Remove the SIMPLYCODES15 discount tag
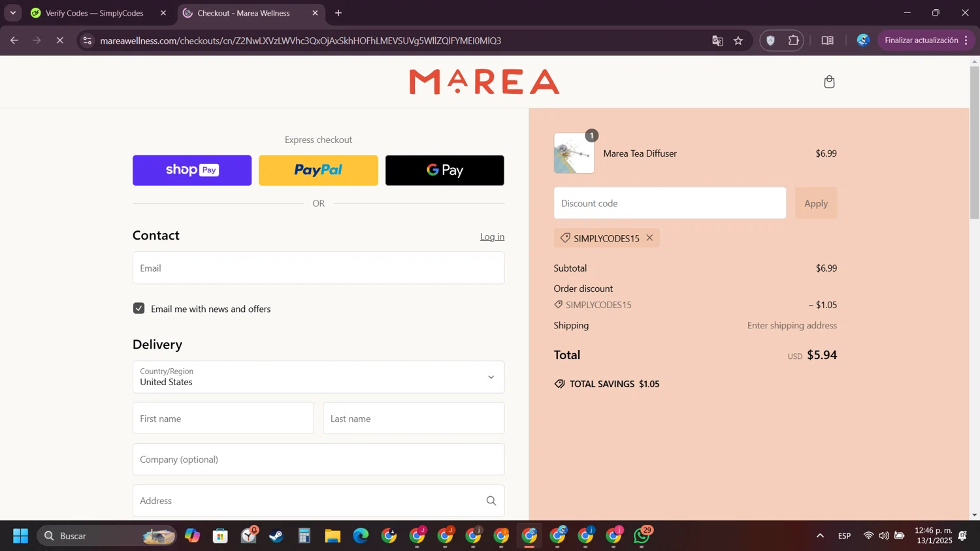Screen dimensions: 980x551 (649, 238)
